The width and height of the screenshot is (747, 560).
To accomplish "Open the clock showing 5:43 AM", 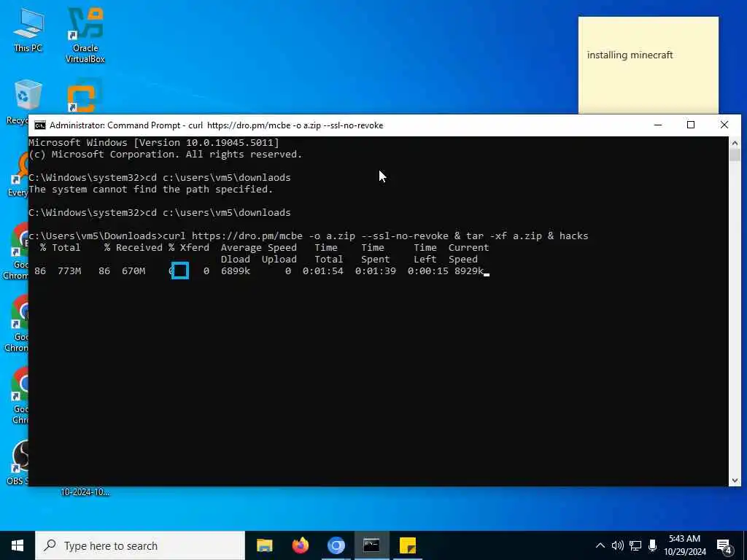I will [x=684, y=545].
